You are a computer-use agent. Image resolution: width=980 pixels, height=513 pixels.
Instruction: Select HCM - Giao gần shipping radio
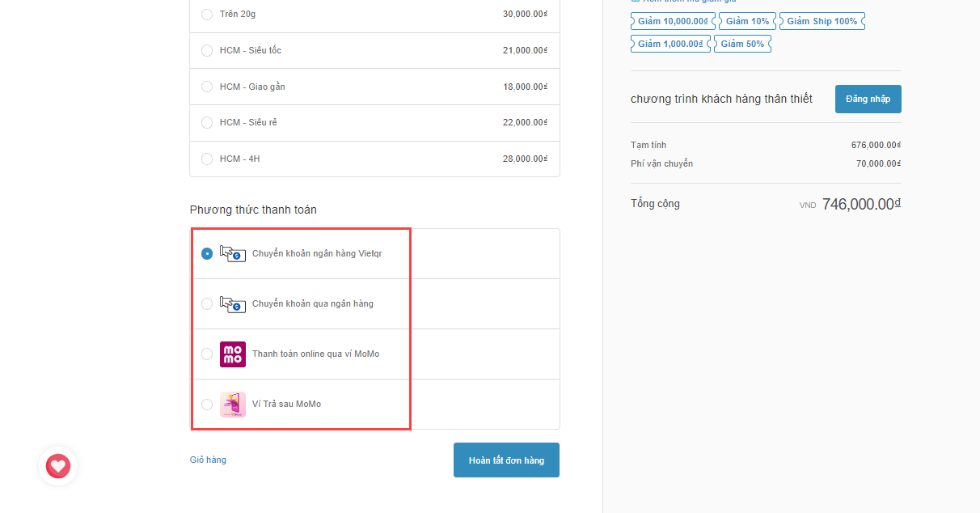tap(207, 87)
